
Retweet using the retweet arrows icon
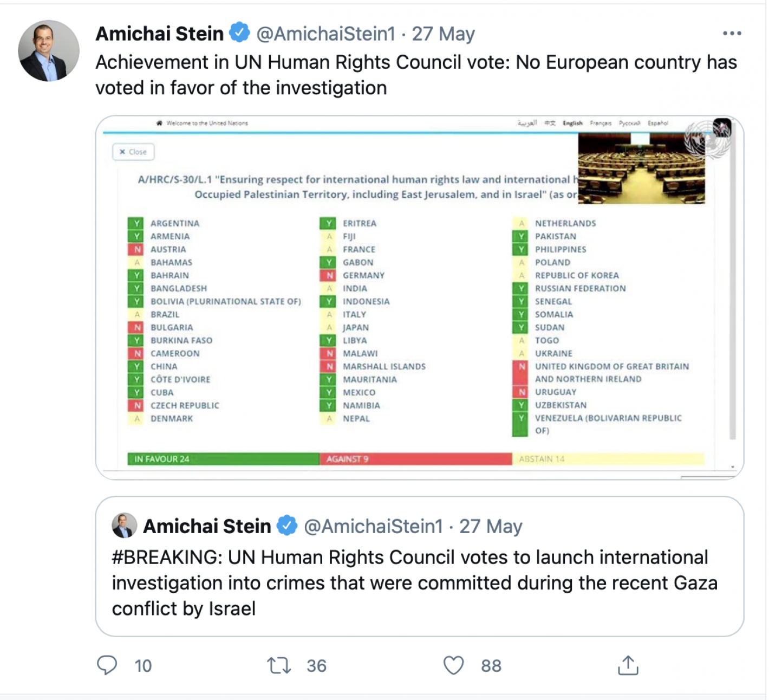279,665
